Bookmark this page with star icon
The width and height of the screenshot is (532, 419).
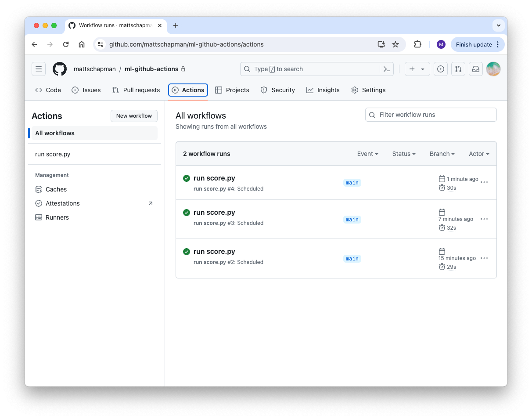(395, 44)
